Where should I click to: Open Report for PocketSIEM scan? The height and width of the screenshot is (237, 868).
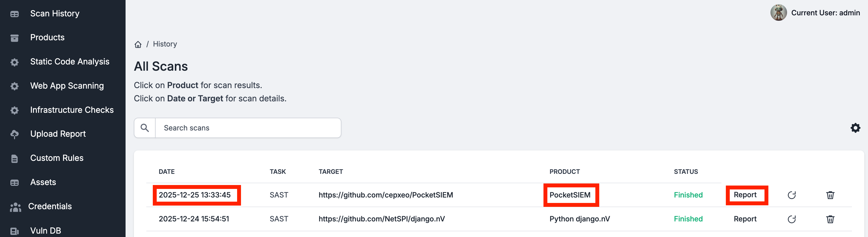(745, 195)
